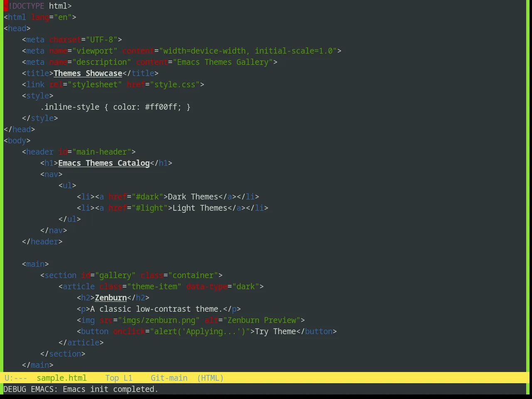The height and width of the screenshot is (399, 532).
Task: Click the Top position indicator in mode line
Action: (112, 378)
